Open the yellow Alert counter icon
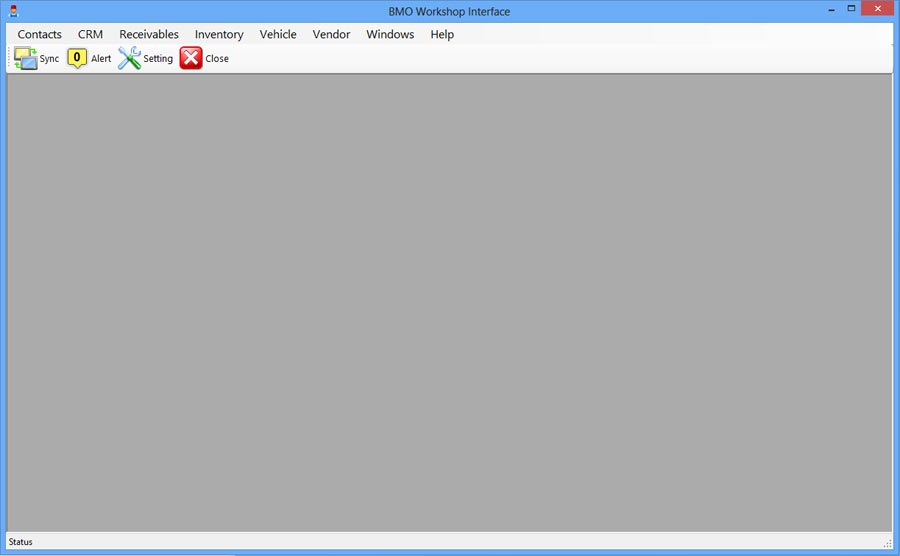The height and width of the screenshot is (556, 900). (x=77, y=59)
